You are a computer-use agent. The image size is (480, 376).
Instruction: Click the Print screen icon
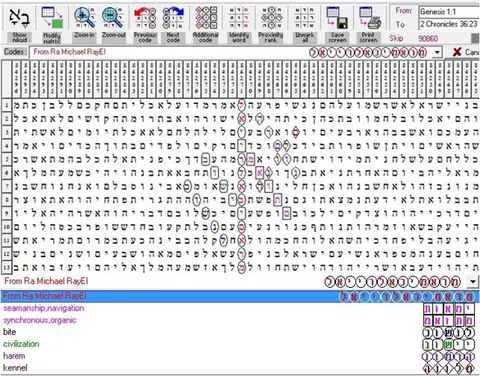pos(369,18)
